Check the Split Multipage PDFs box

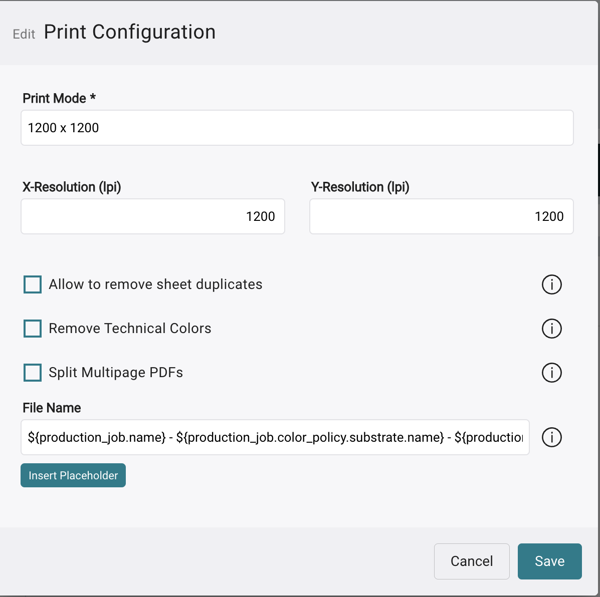[x=33, y=373]
